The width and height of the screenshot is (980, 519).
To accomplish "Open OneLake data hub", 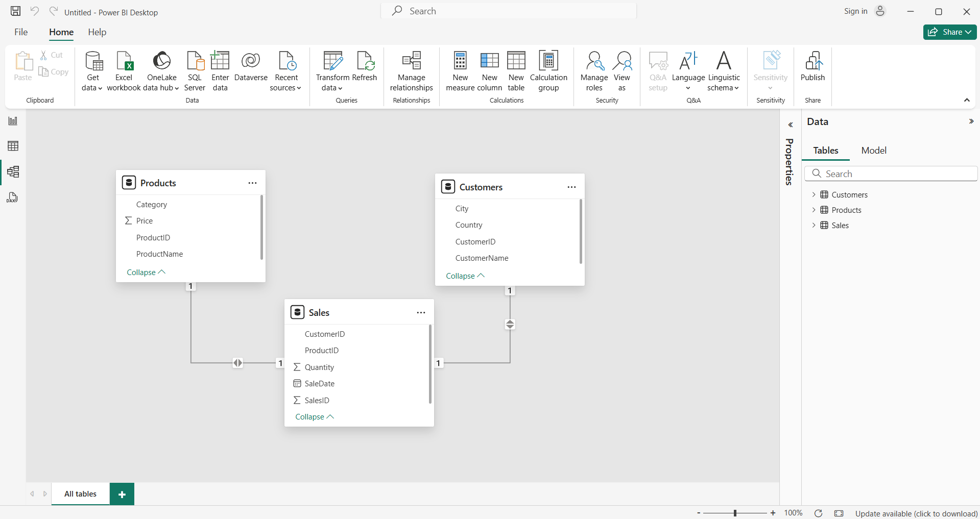I will pos(161,71).
